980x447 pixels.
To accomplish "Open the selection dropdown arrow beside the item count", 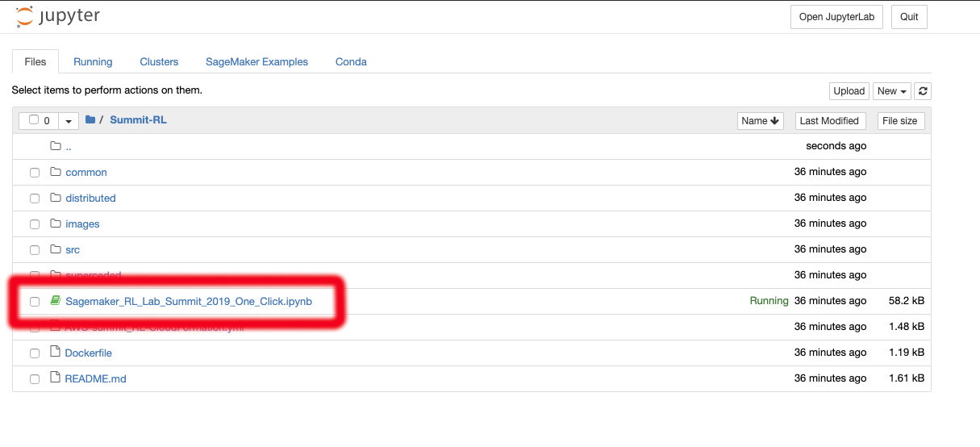I will coord(68,121).
